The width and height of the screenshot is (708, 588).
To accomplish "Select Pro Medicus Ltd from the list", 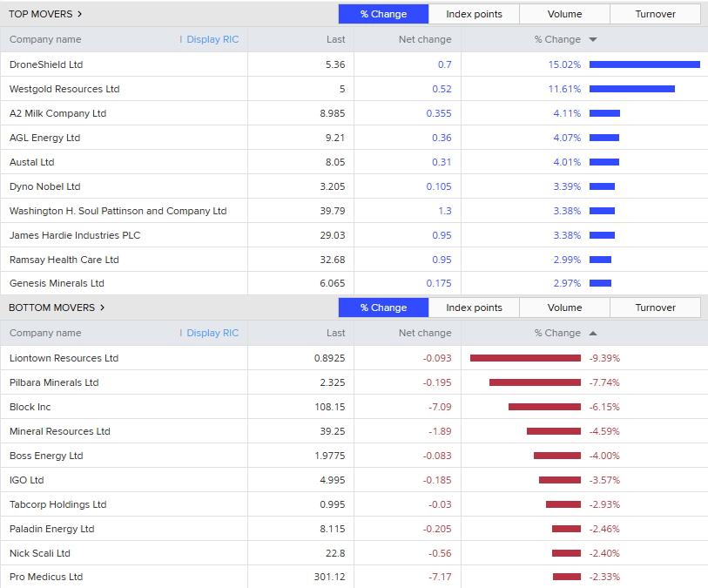I will click(x=46, y=577).
